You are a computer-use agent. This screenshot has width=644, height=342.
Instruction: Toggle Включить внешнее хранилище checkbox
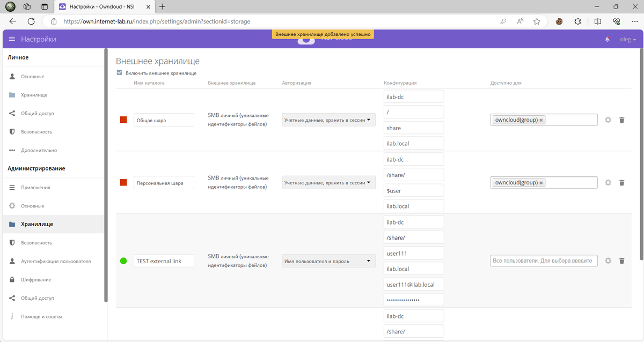[119, 73]
